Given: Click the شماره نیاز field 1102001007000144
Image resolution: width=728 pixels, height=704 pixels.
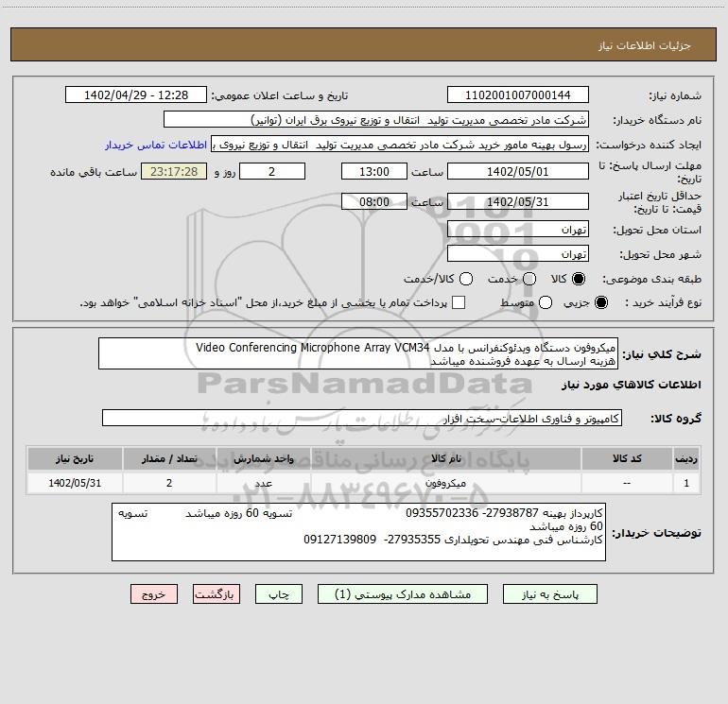Looking at the screenshot, I should click(x=518, y=94).
